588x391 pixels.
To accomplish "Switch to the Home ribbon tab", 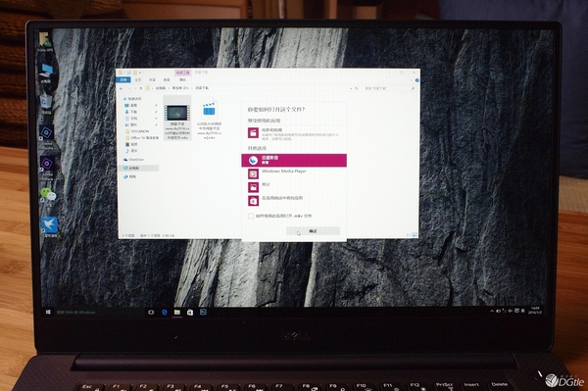I will [138, 79].
